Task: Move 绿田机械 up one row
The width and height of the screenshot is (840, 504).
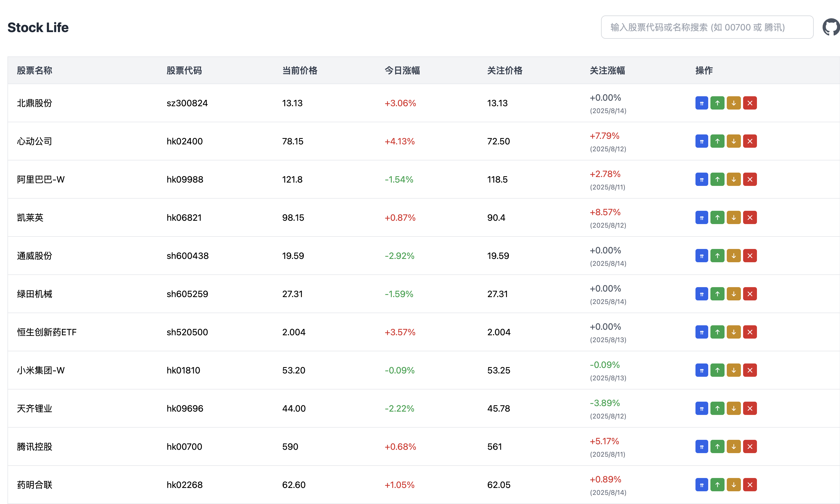Action: [x=717, y=294]
